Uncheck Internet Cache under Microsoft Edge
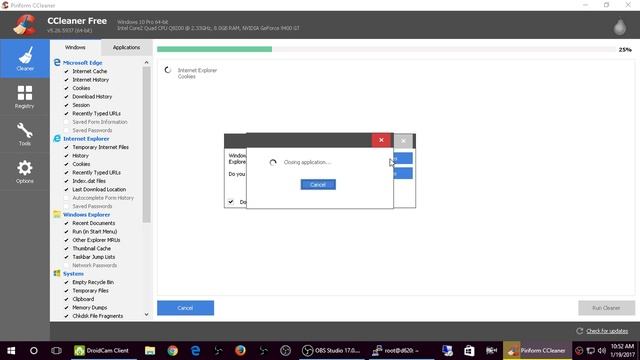 67,71
